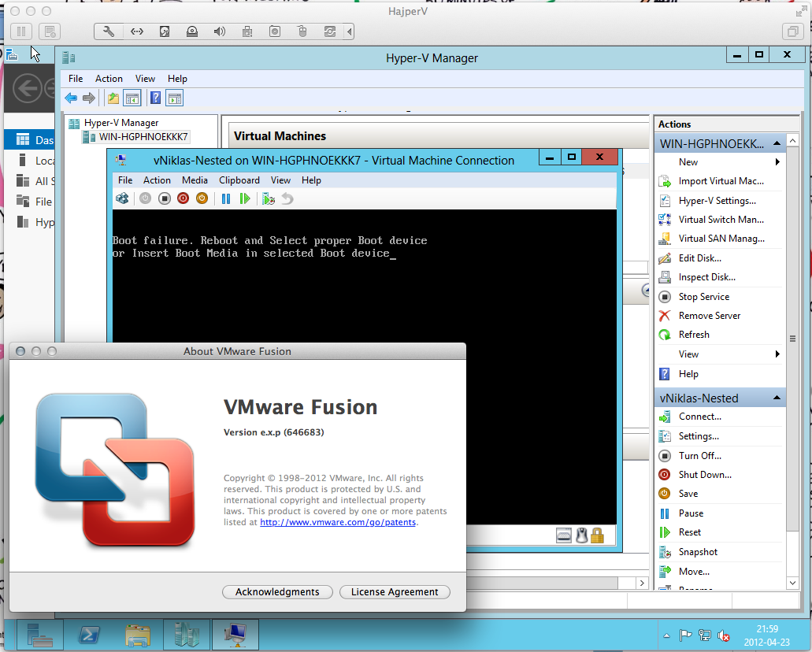
Task: Open the View menu in Hyper-V Manager
Action: [x=145, y=79]
